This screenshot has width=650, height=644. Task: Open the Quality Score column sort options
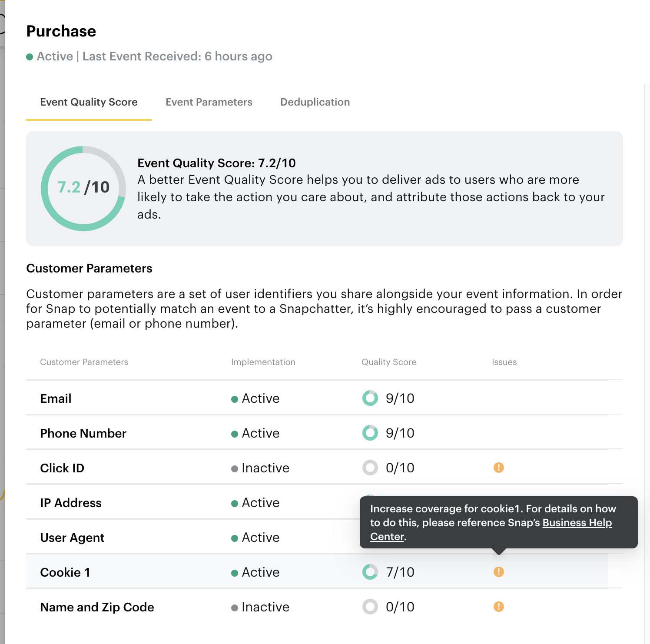388,362
